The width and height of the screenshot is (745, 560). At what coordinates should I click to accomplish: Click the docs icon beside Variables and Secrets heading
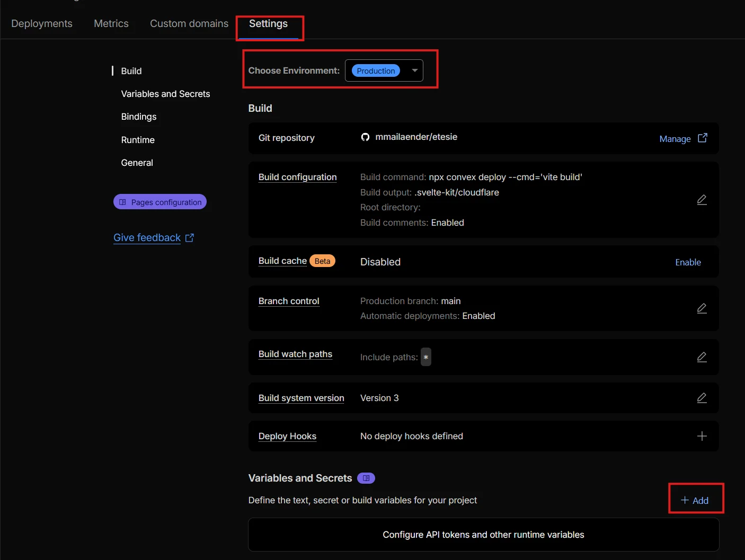click(366, 478)
